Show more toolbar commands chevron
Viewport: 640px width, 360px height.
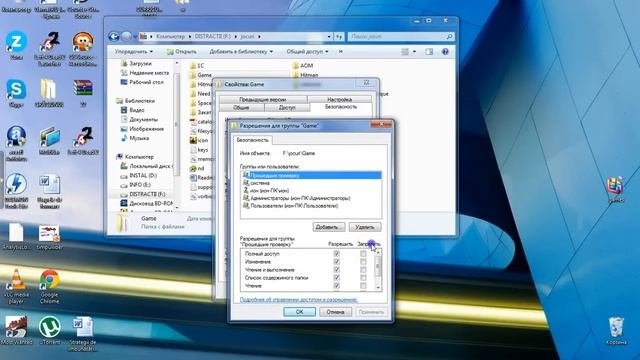coord(341,51)
